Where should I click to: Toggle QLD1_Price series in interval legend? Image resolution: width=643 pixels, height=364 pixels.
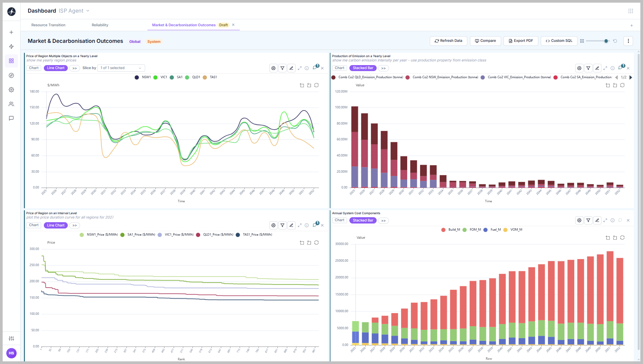tap(215, 234)
